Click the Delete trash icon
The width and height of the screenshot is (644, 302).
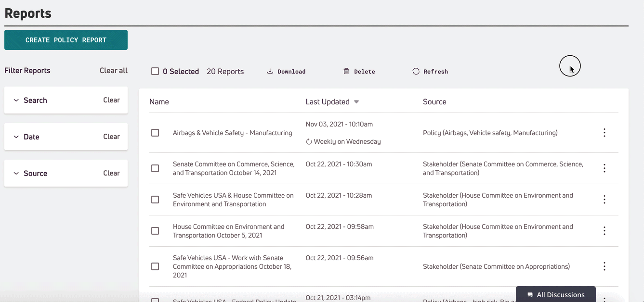click(x=346, y=71)
